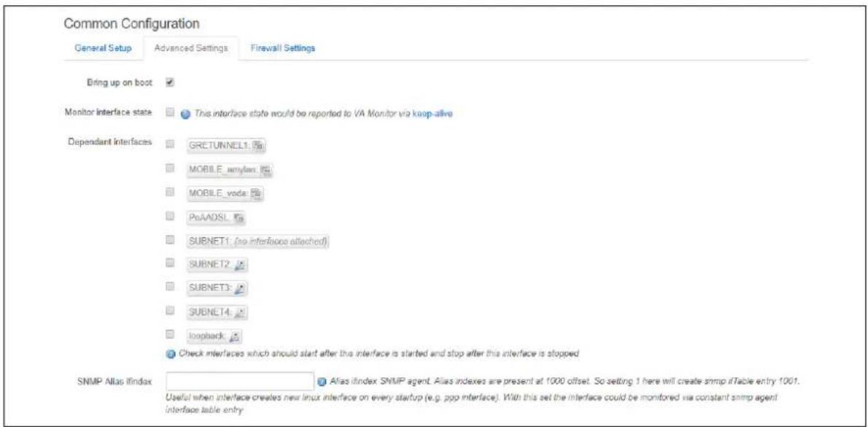Click the SUBNET1 no interfaces attached badge

click(x=258, y=242)
